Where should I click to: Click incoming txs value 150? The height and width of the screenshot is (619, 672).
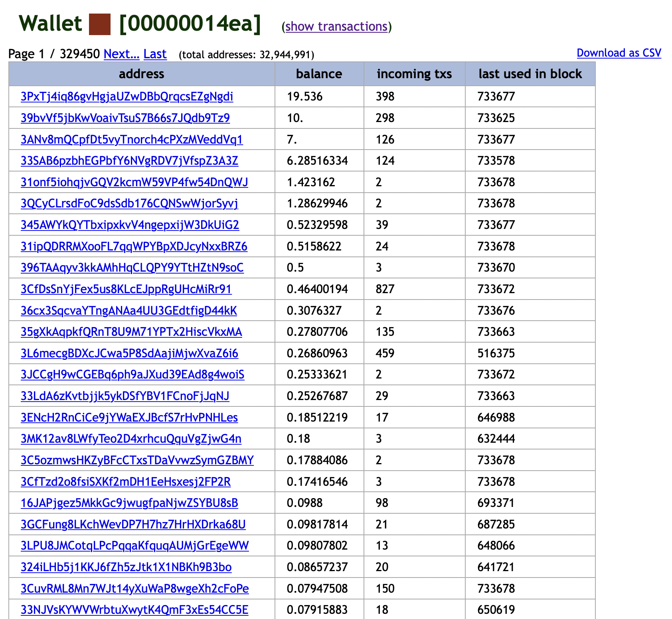click(385, 589)
